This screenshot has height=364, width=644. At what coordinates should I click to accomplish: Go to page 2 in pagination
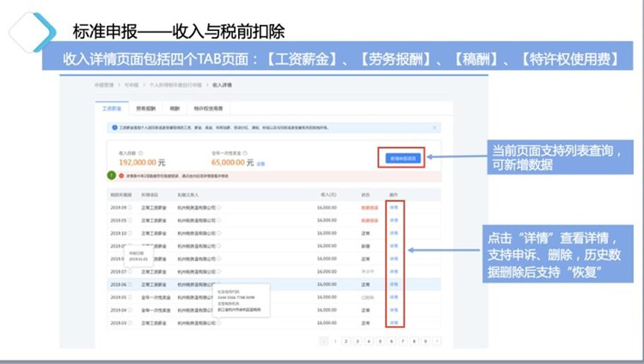[346, 341]
